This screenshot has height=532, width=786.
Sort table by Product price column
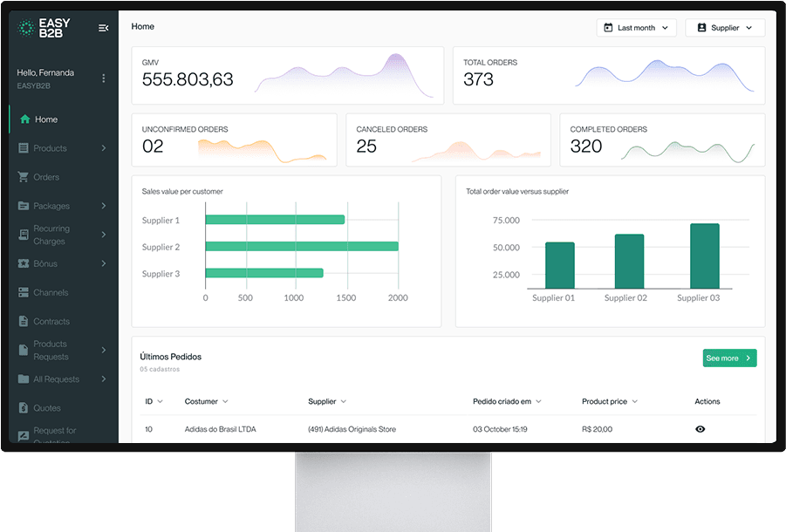(x=610, y=402)
